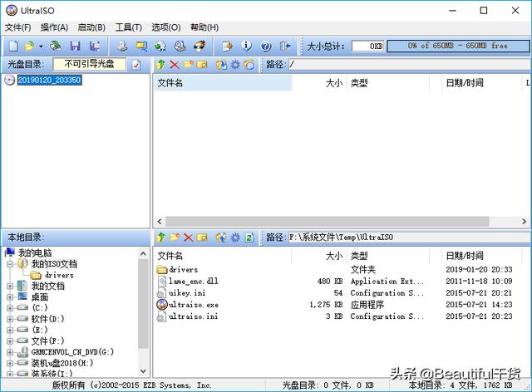Toggle the boot info checkmark icon next to 不可引导光盘
Viewport: 532px width, 392px height.
click(x=136, y=65)
